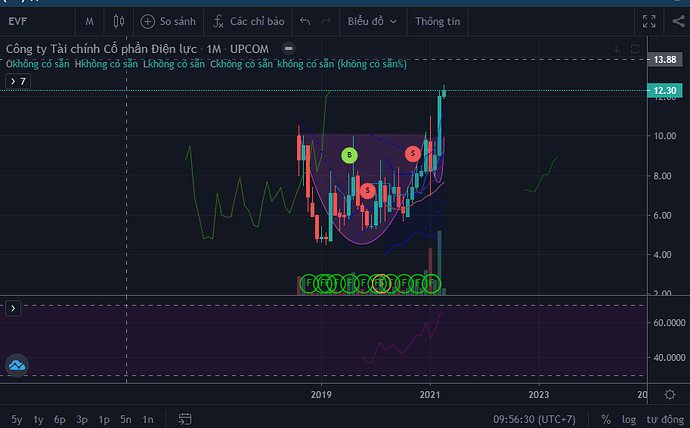This screenshot has width=690, height=428.
Task: Open the M timeframe interval menu
Action: pyautogui.click(x=89, y=20)
